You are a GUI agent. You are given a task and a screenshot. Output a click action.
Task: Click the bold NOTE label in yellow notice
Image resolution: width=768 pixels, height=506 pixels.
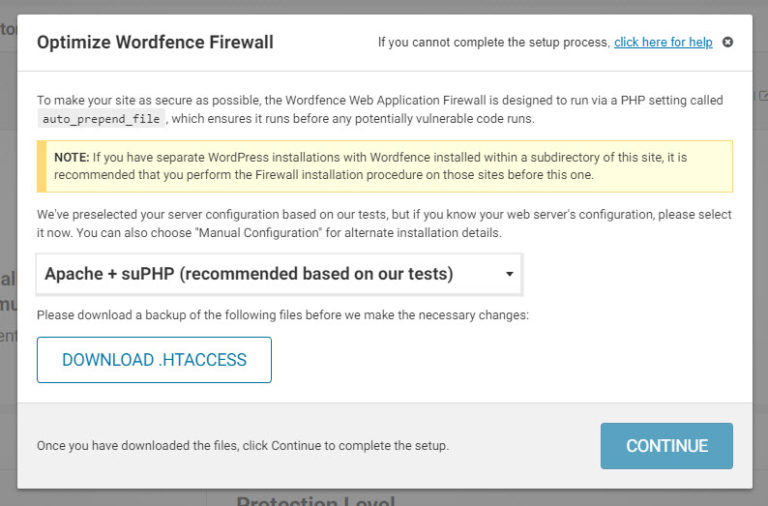71,157
